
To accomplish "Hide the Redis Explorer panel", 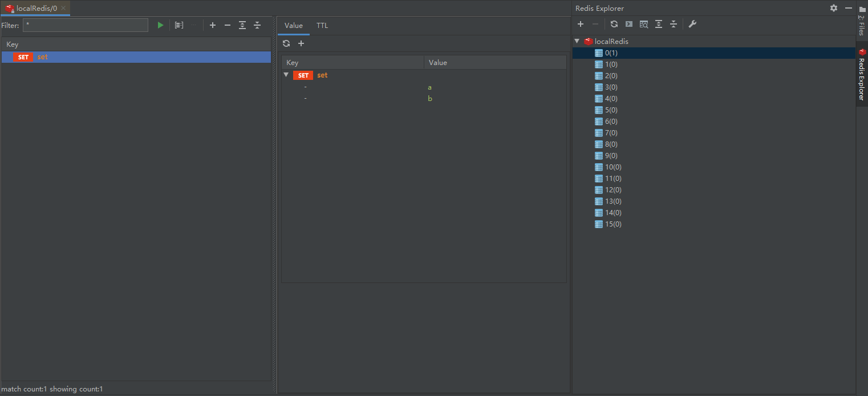I will (x=849, y=8).
